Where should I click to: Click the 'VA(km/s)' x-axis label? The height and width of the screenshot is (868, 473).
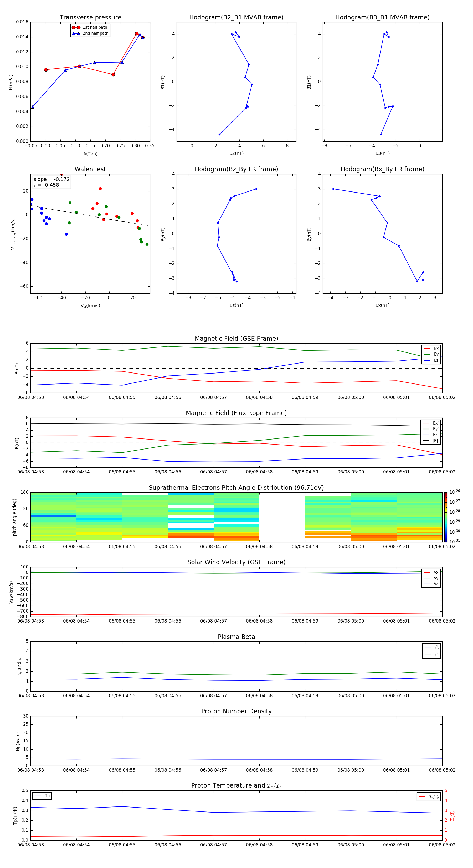pyautogui.click(x=90, y=306)
